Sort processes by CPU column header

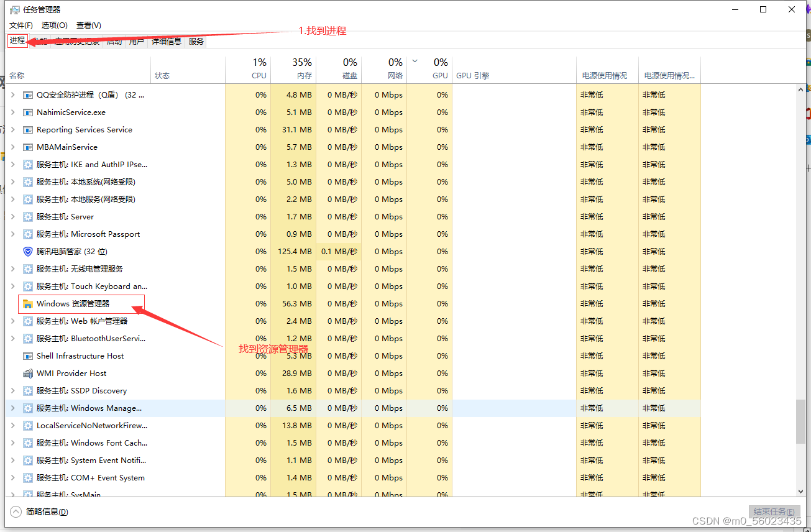247,70
